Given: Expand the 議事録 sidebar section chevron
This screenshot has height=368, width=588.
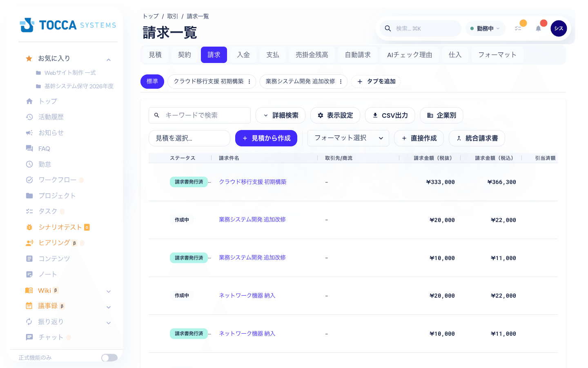Looking at the screenshot, I should (x=109, y=307).
